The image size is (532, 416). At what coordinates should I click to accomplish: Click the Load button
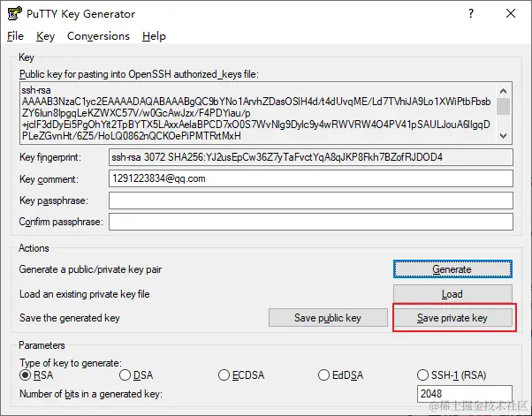[452, 294]
